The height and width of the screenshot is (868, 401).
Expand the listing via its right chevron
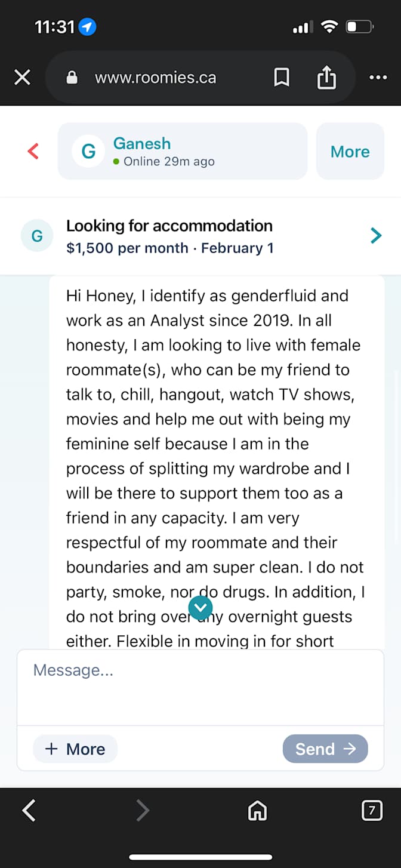(376, 236)
